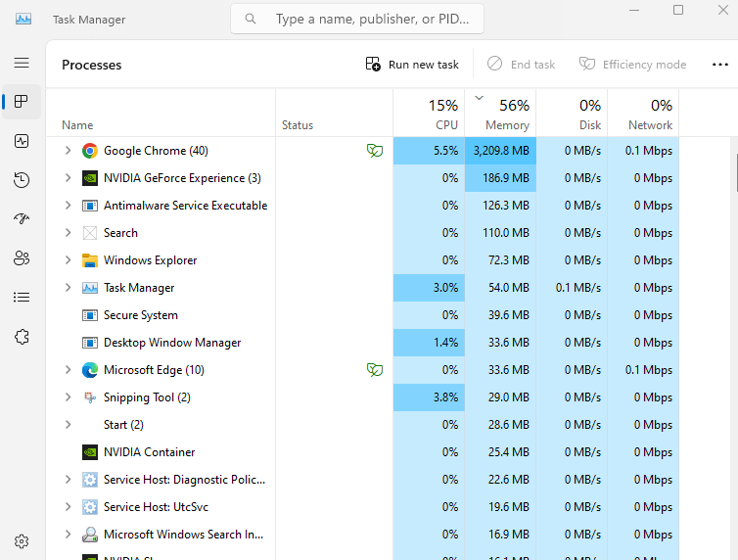Click the Task Manager title bar app icon
Screen dimensions: 738x560
[23, 19]
